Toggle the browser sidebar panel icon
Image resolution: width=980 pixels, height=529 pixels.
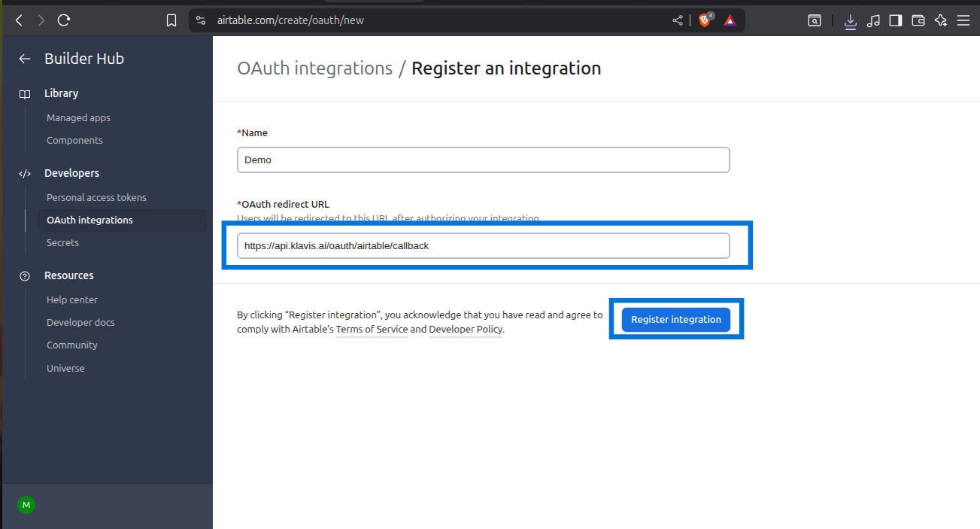click(x=895, y=21)
